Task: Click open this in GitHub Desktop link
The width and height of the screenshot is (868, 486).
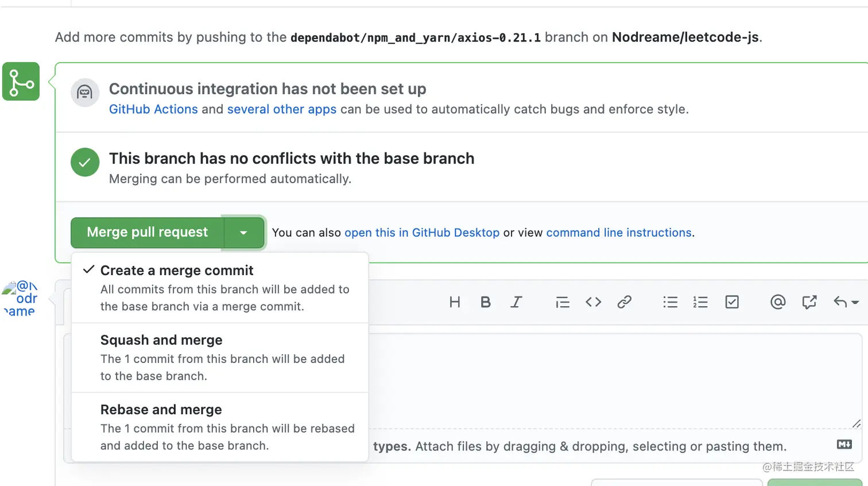Action: [x=422, y=233]
